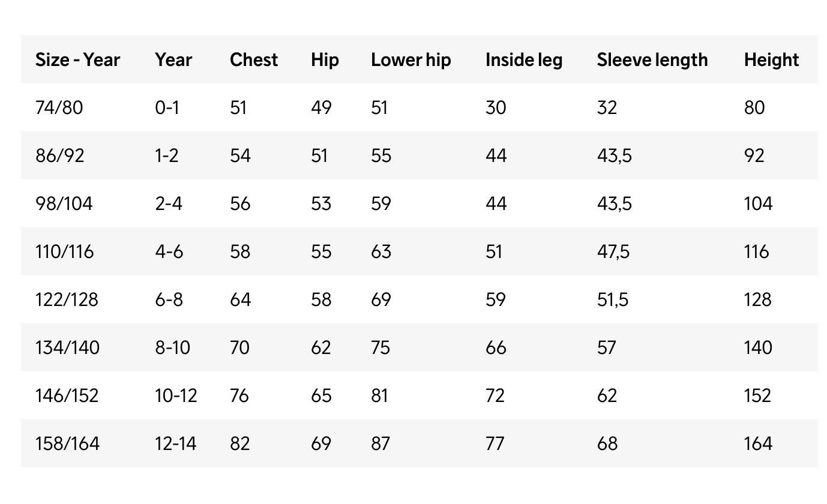The image size is (827, 504).
Task: Click the "Hip" column header
Action: (325, 60)
